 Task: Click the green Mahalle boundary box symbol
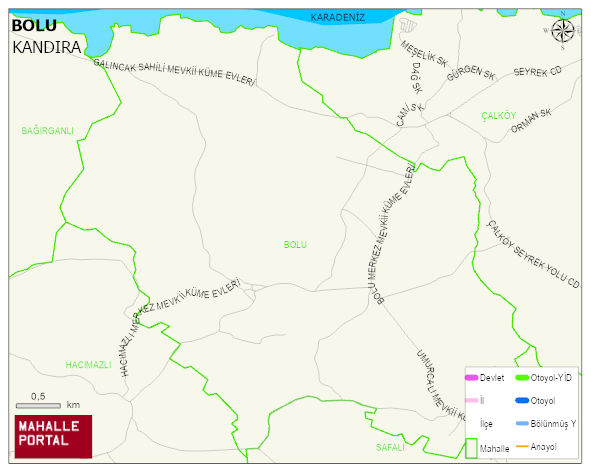point(471,449)
